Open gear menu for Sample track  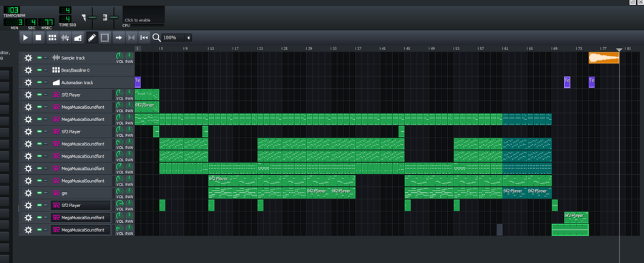(x=28, y=58)
